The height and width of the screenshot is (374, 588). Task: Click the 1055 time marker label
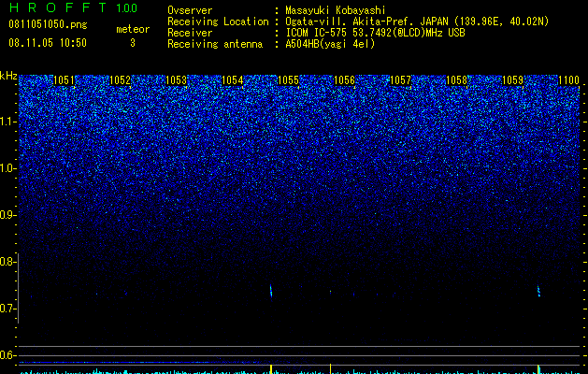coord(288,80)
